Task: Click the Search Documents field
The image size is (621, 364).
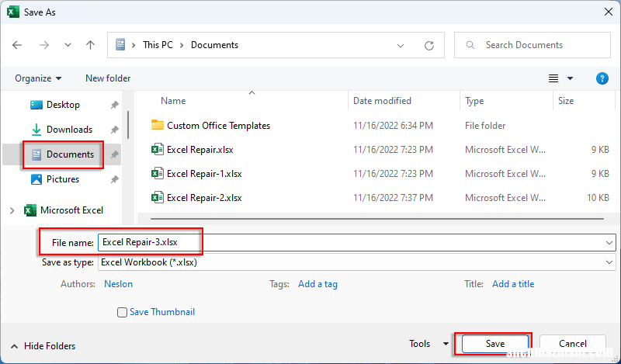Action: 533,45
